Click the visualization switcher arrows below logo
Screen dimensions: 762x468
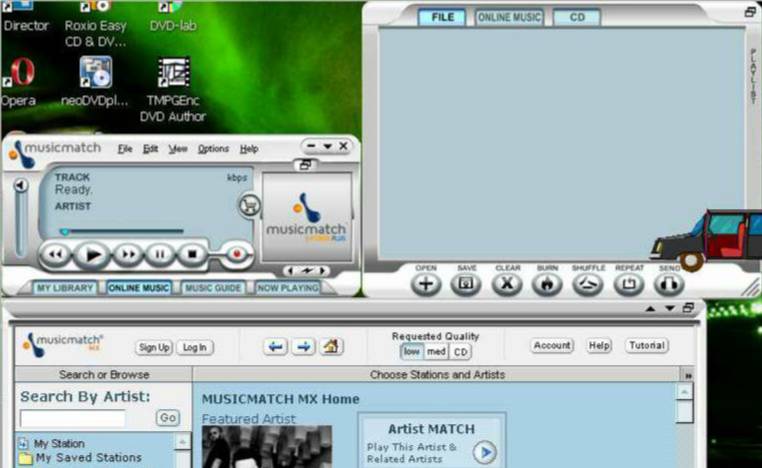point(306,271)
